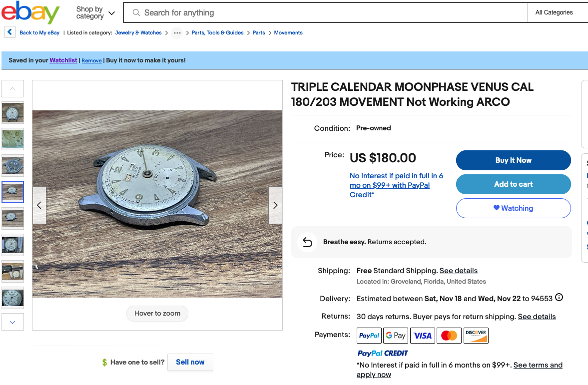The width and height of the screenshot is (588, 385).
Task: Show the previous gallery image arrow
Action: [x=39, y=205]
